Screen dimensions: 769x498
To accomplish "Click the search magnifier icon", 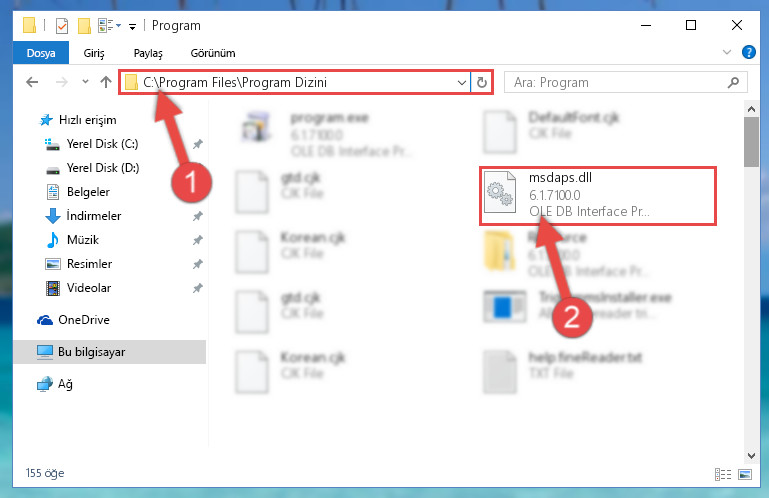I will click(x=733, y=82).
